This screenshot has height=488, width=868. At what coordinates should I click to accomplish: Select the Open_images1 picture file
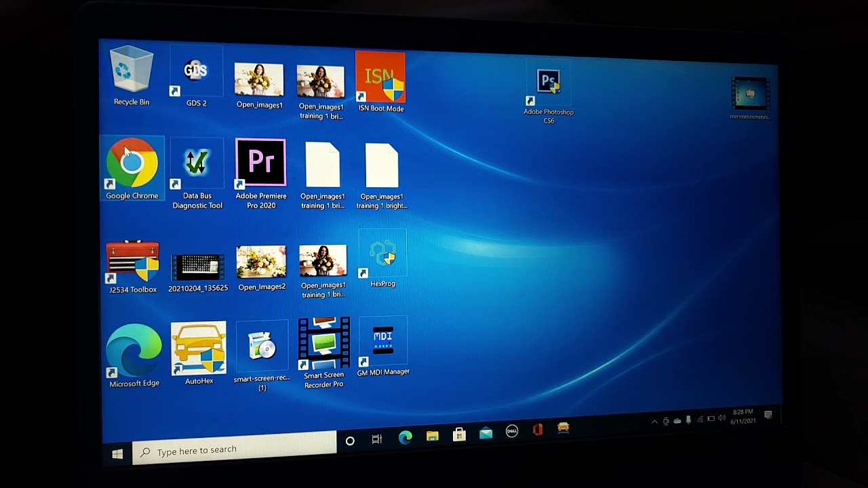pos(259,85)
